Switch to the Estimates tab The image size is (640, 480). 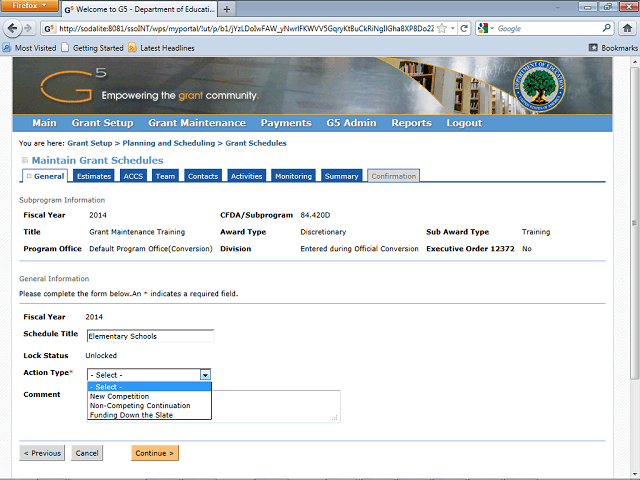coord(94,176)
